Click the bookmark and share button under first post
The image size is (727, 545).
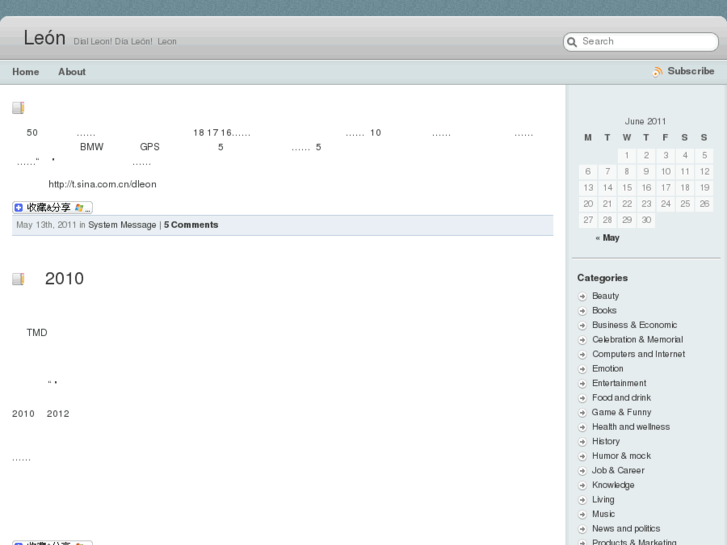(52, 207)
